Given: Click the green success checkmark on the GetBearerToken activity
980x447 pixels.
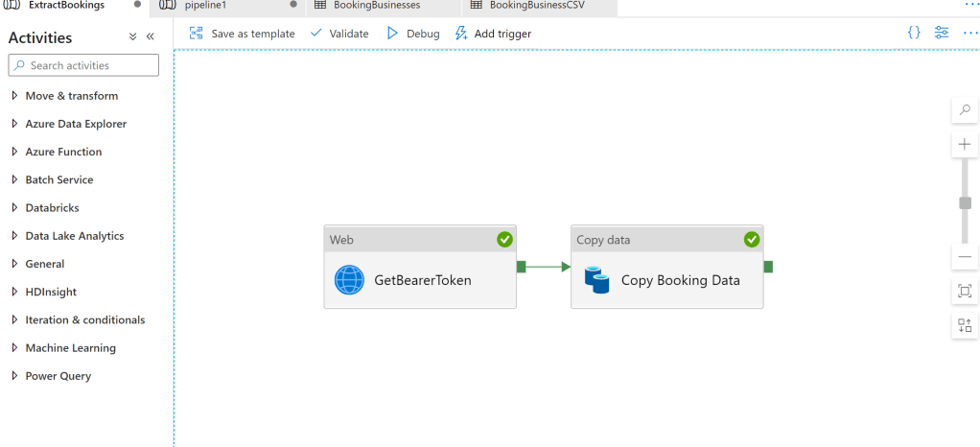Looking at the screenshot, I should click(504, 240).
